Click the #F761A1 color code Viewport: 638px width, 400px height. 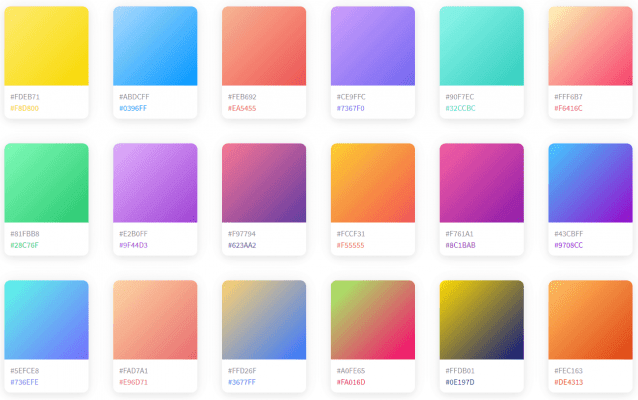459,234
